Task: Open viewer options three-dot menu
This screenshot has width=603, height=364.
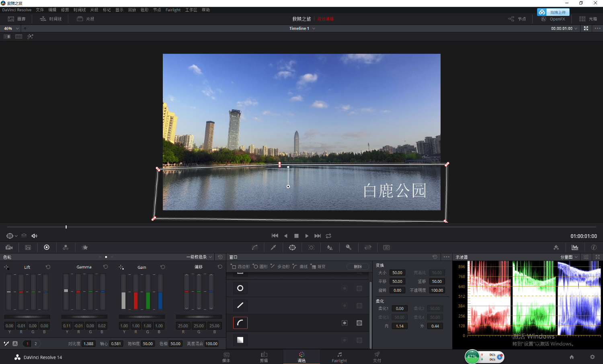Action: (x=597, y=29)
